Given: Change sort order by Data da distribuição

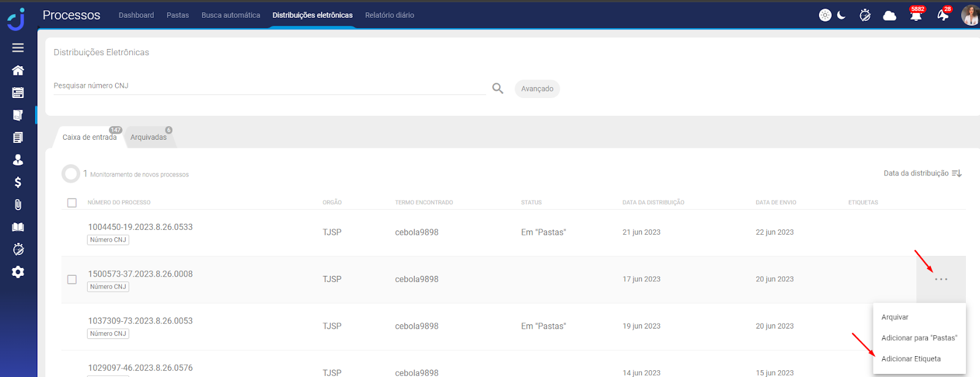Looking at the screenshot, I should click(x=922, y=173).
